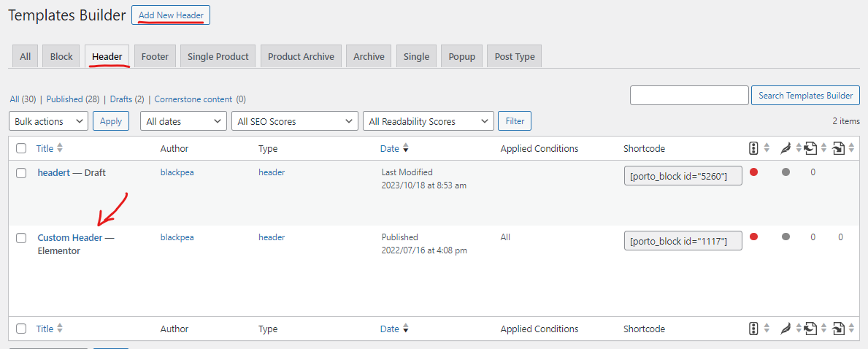Click red SEO score dot for headert
This screenshot has width=868, height=349.
[x=753, y=172]
